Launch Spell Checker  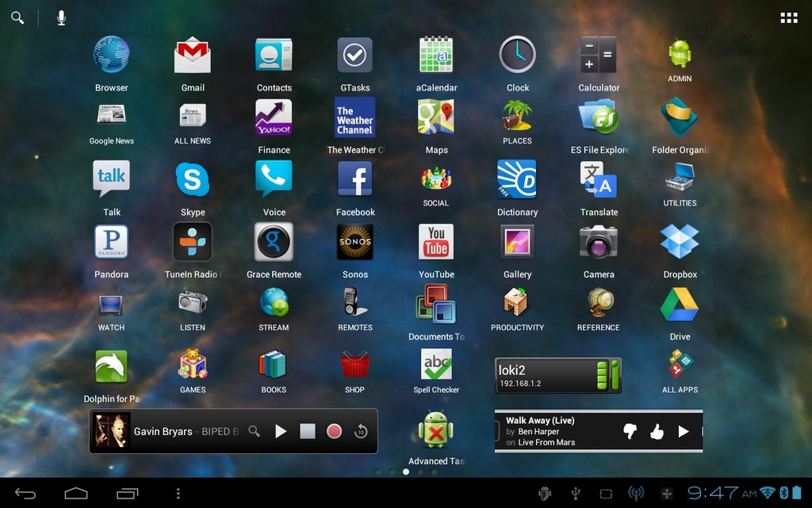click(x=436, y=364)
